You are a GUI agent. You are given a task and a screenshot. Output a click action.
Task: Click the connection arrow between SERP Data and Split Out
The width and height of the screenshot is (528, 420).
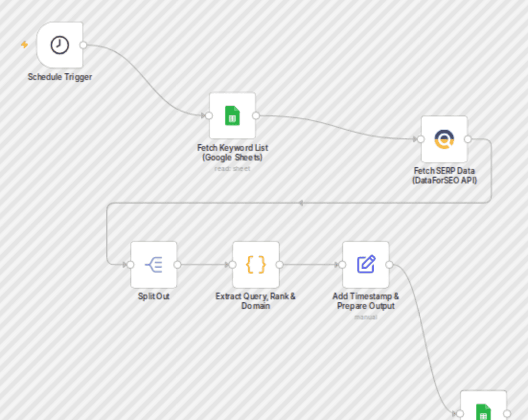[x=301, y=203]
